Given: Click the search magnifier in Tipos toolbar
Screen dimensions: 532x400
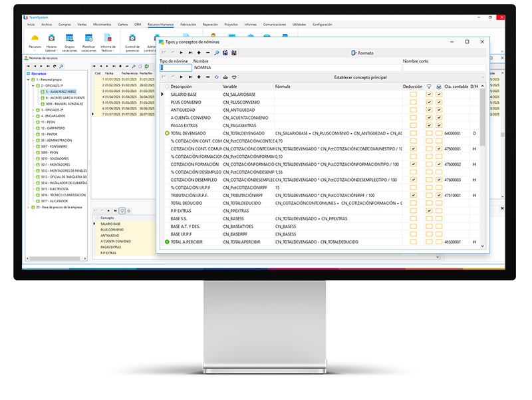Looking at the screenshot, I should click(216, 53).
